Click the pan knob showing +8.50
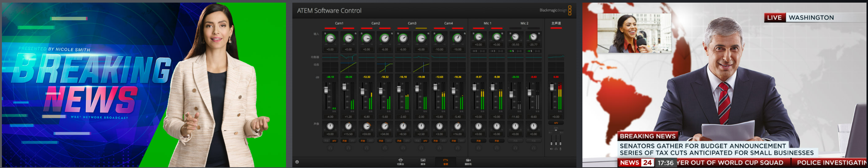 point(403,127)
